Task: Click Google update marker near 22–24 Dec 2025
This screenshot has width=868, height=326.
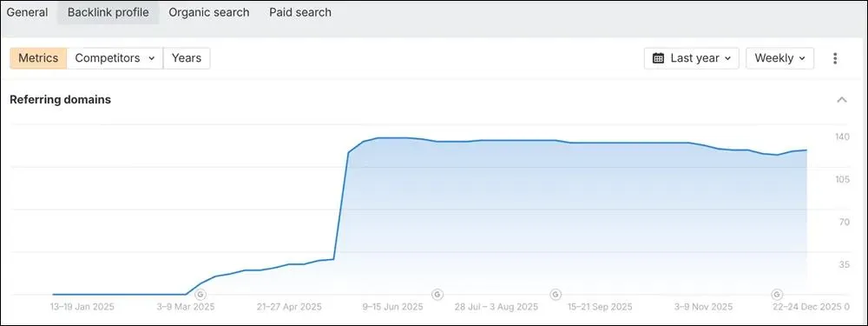Action: coord(777,294)
